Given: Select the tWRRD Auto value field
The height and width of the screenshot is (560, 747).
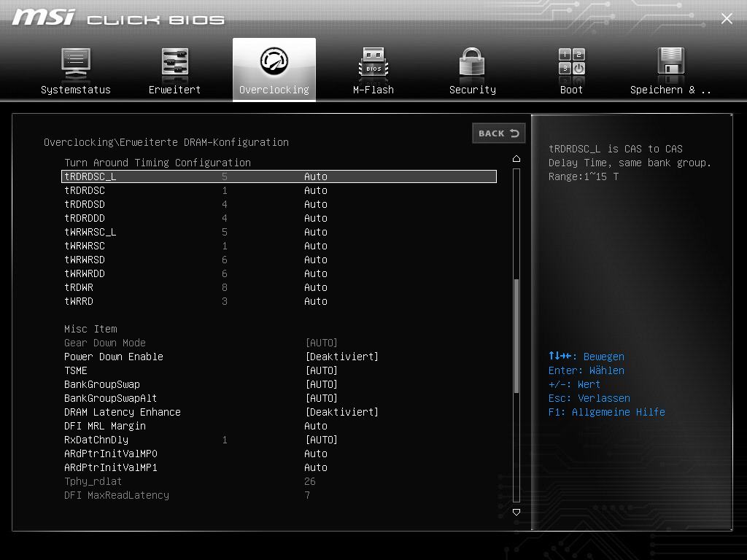Looking at the screenshot, I should [x=316, y=301].
